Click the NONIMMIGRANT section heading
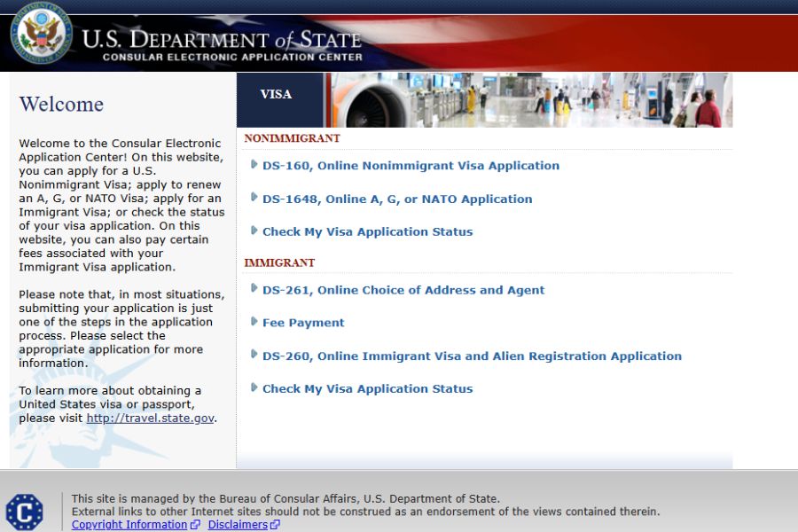This screenshot has height=532, width=798. [x=292, y=138]
